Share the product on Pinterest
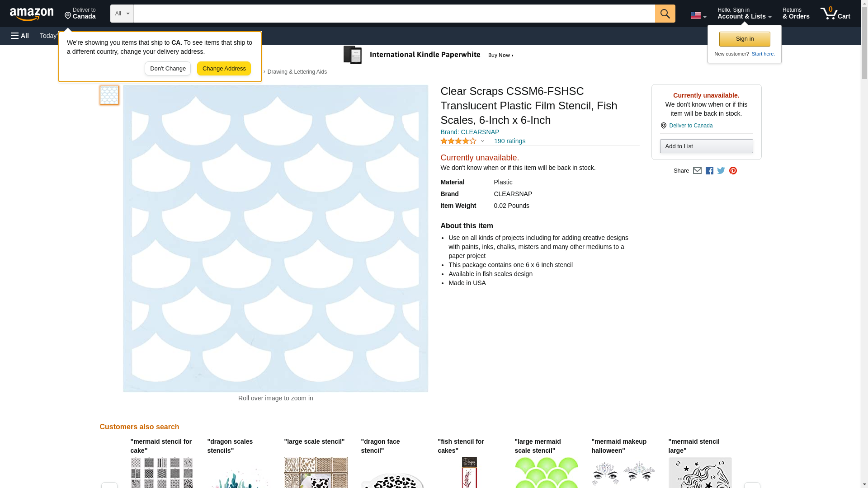The width and height of the screenshot is (868, 488). (x=733, y=171)
